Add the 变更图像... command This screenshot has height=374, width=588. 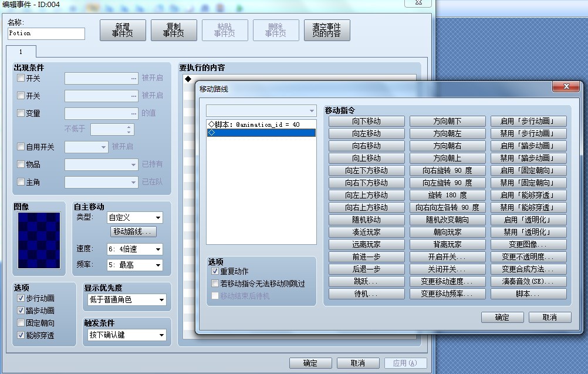[529, 245]
